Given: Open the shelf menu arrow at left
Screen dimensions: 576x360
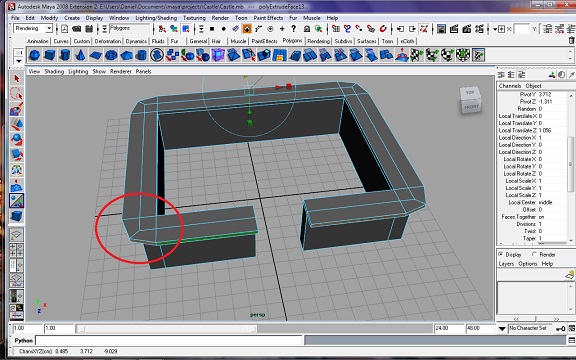Looking at the screenshot, I should (x=18, y=61).
